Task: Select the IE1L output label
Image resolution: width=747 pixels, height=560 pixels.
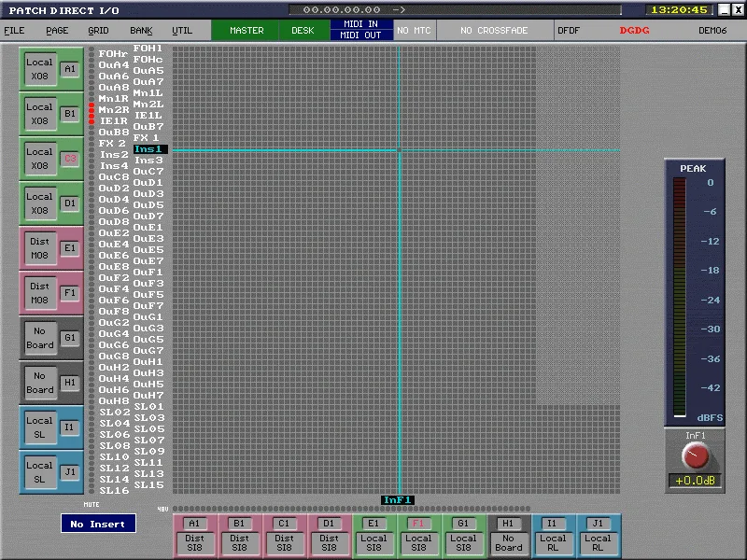Action: (148, 115)
